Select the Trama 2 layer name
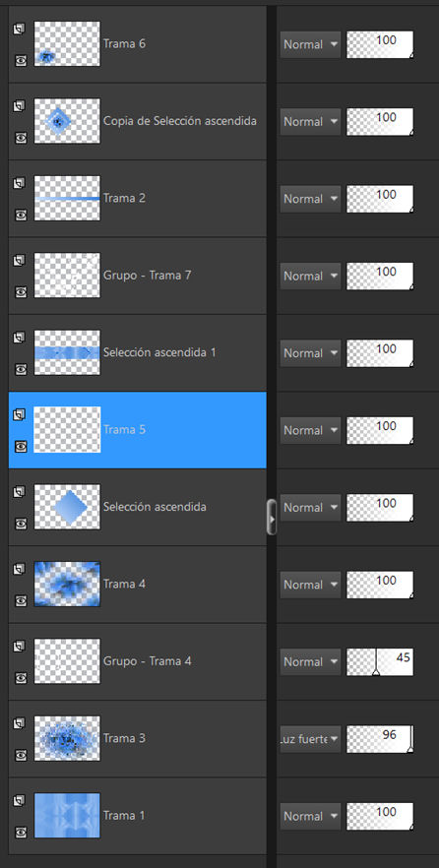 click(124, 198)
